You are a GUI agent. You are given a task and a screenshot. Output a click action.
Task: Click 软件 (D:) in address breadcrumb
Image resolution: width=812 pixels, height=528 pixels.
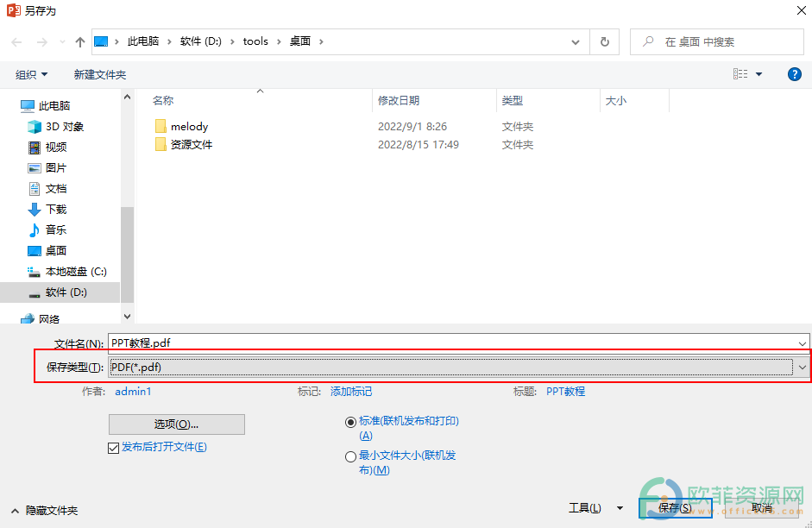[x=201, y=41]
